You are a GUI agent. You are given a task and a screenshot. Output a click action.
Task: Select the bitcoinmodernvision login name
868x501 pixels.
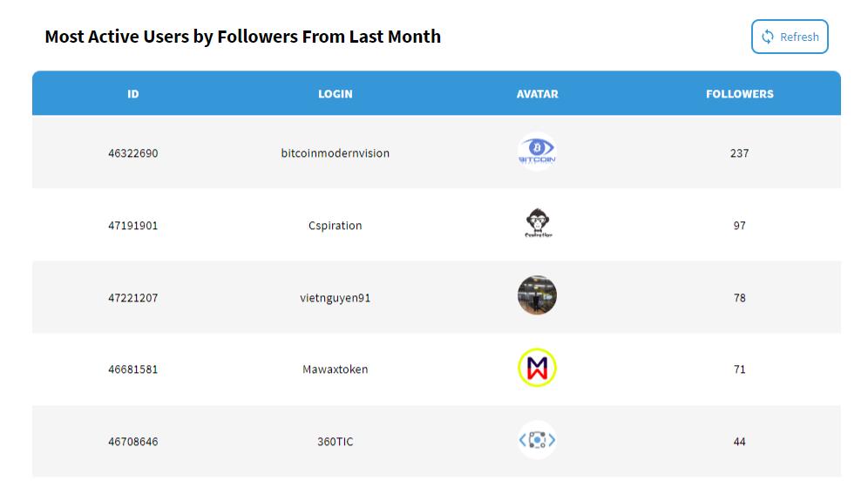click(x=336, y=153)
